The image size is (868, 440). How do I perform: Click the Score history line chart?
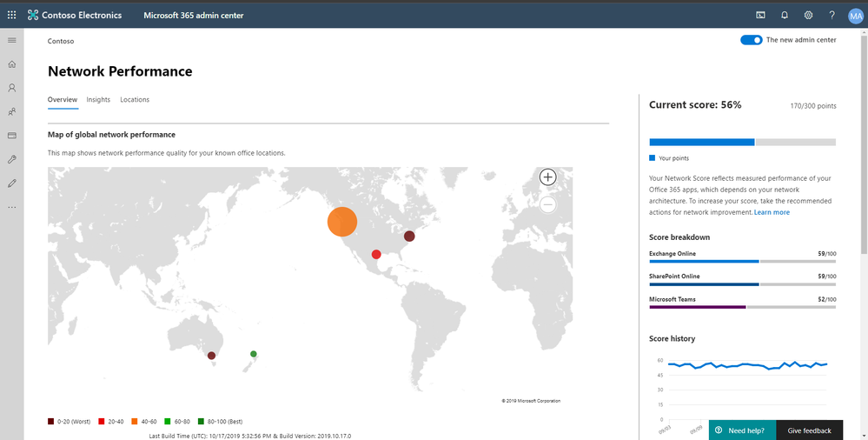click(747, 366)
